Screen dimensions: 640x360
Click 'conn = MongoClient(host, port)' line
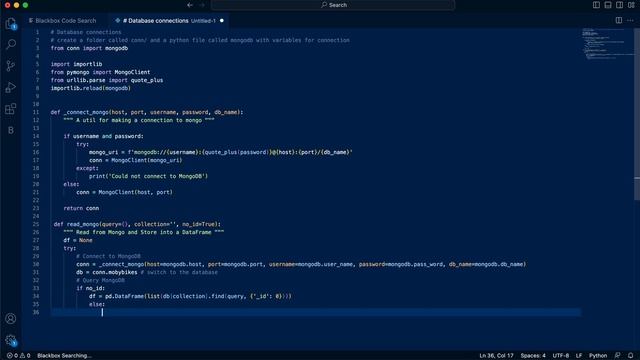tap(124, 192)
